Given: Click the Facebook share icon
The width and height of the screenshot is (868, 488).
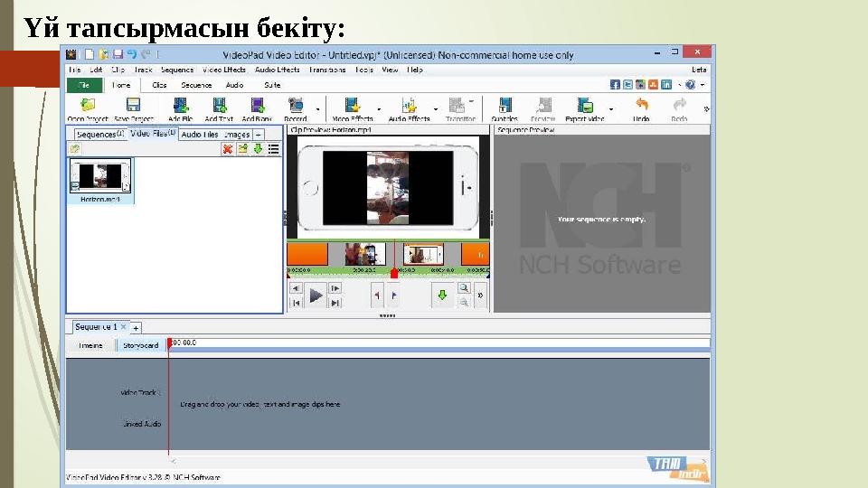Looking at the screenshot, I should tap(615, 85).
